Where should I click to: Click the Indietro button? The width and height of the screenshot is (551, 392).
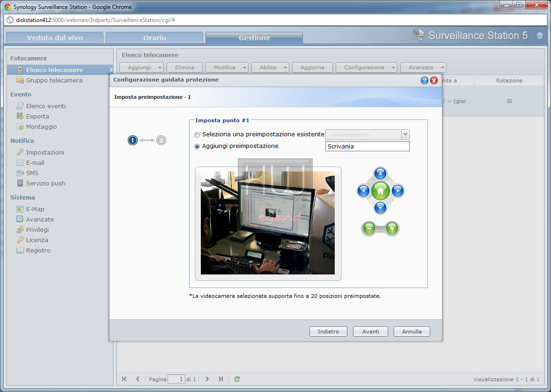328,332
